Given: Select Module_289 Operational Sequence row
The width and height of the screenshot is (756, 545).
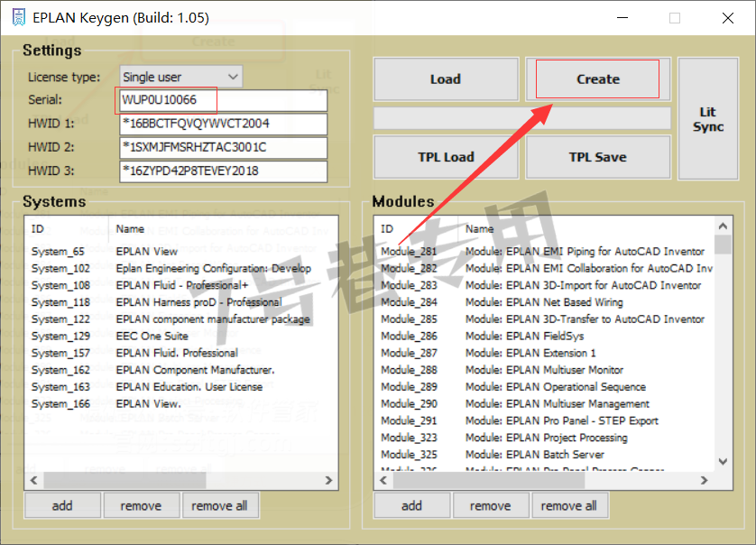Looking at the screenshot, I should click(544, 386).
